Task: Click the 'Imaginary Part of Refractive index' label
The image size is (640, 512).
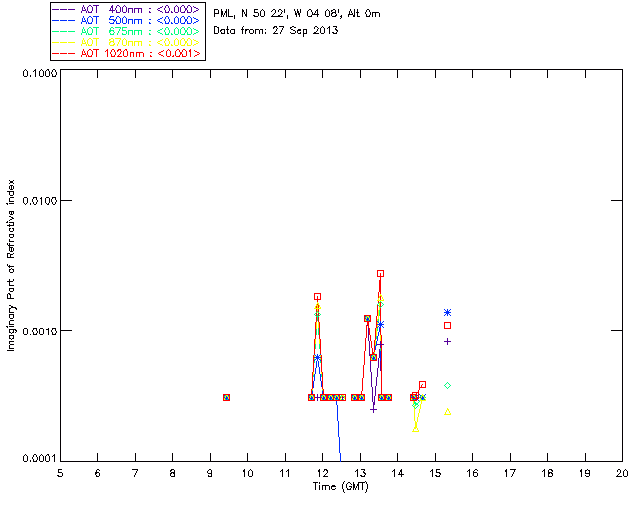Action: (11, 265)
